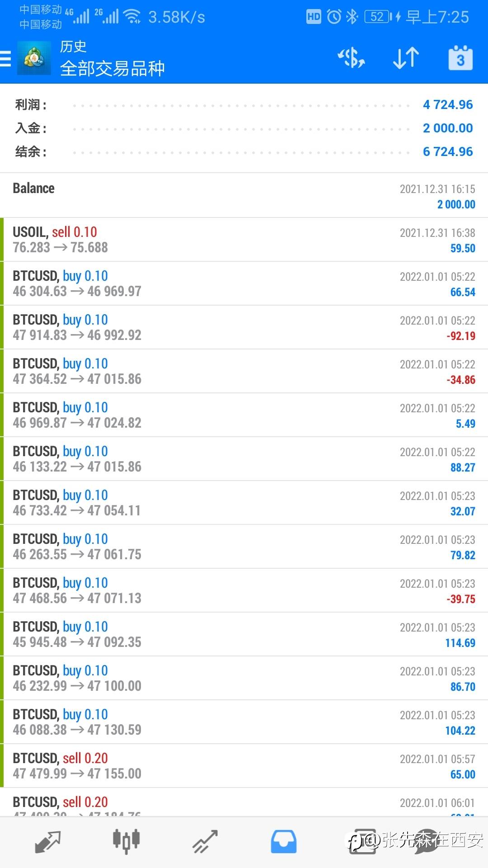The width and height of the screenshot is (488, 868).
Task: Open sort order arrows icon
Action: 406,58
